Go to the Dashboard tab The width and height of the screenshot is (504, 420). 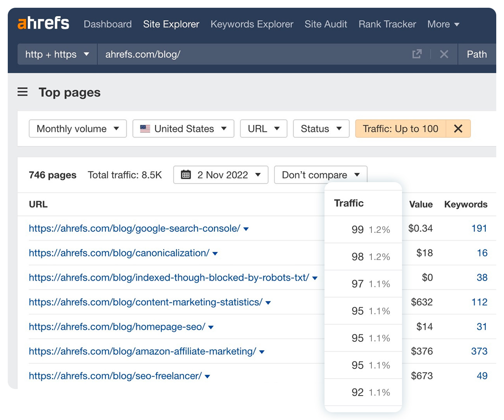pos(107,24)
